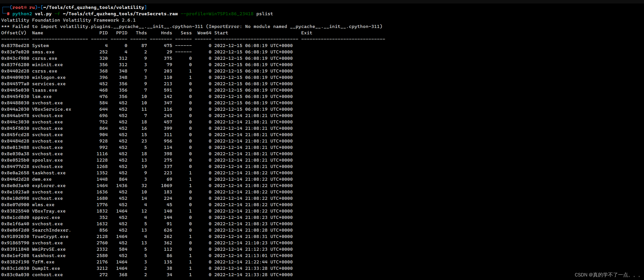Click the lsass.exe process name
The image size is (644, 280).
(45, 90)
